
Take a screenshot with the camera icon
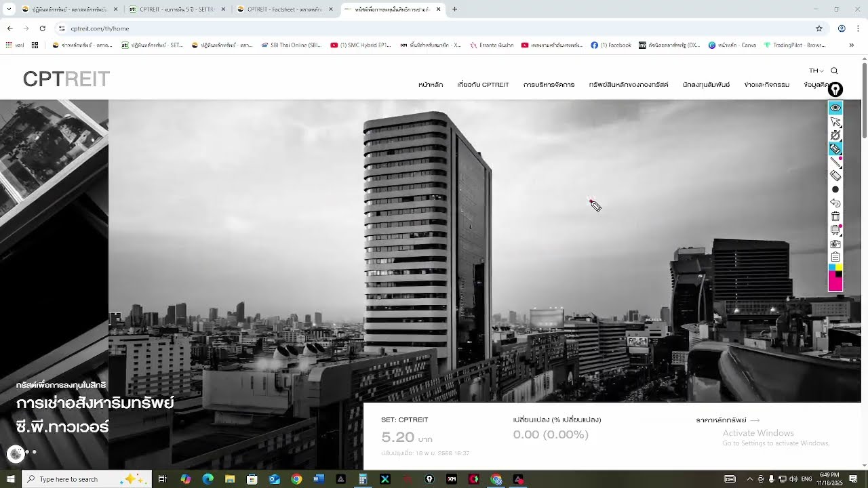(x=835, y=244)
